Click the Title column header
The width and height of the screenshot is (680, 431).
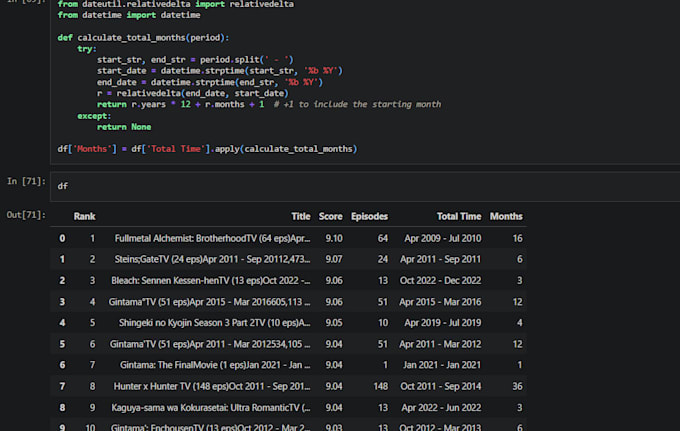click(x=301, y=216)
